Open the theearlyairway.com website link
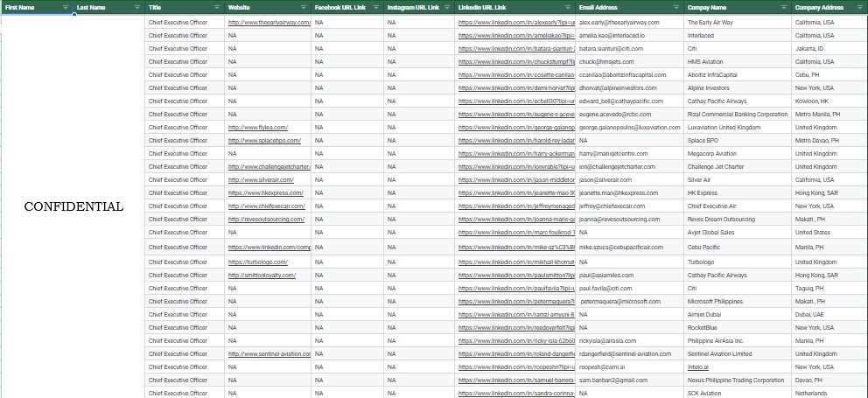Image resolution: width=868 pixels, height=398 pixels. 269,23
